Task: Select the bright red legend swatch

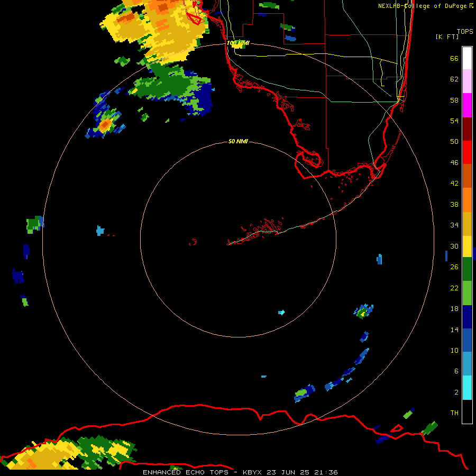Action: pos(467,152)
